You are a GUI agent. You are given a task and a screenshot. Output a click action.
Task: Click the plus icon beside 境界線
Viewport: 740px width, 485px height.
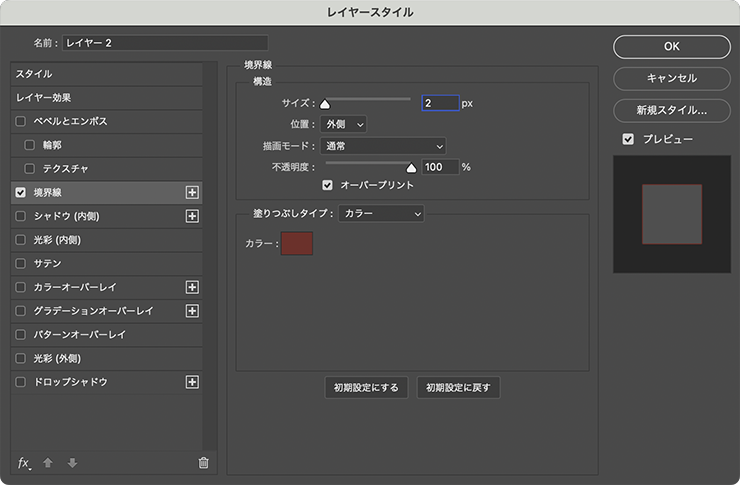(193, 192)
